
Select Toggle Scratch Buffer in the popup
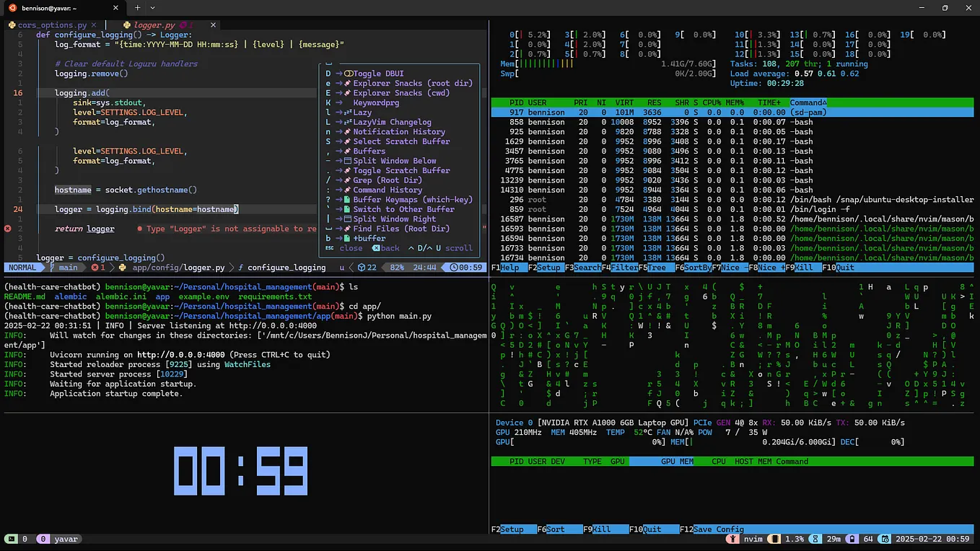[x=401, y=171]
